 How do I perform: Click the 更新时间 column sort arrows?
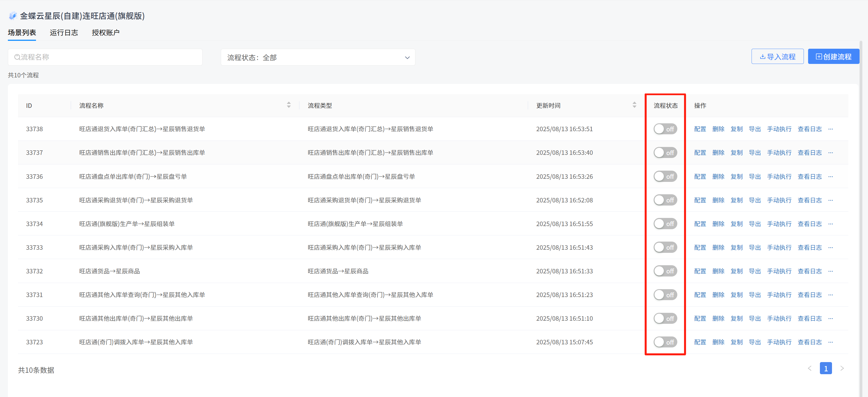634,105
